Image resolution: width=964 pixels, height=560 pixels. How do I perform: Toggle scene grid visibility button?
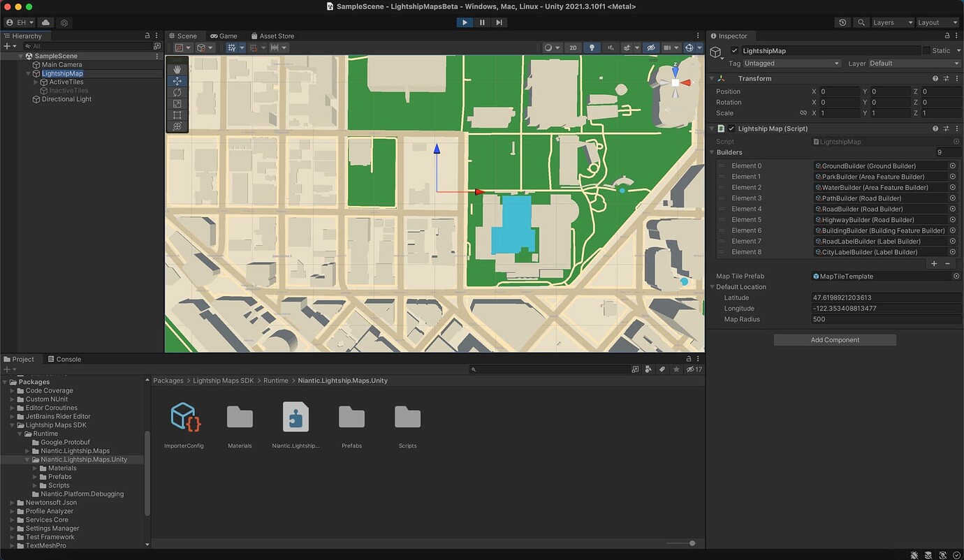232,47
